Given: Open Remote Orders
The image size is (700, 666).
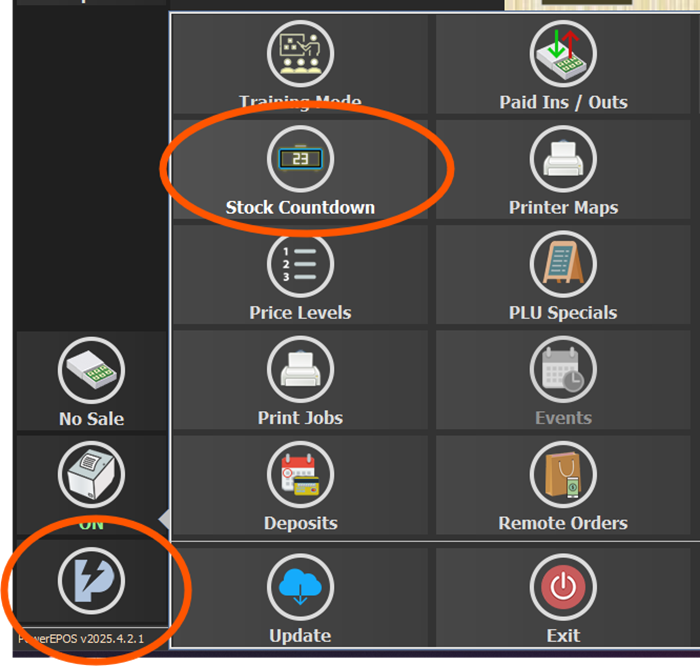Looking at the screenshot, I should click(563, 485).
